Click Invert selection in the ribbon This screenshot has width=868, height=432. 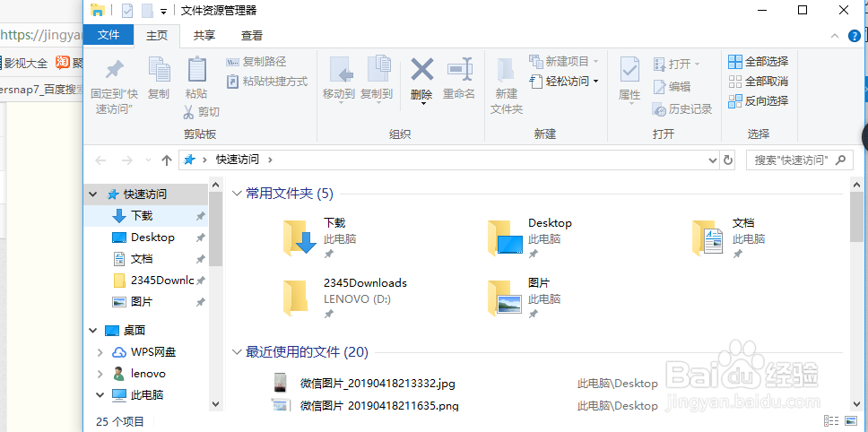(758, 101)
